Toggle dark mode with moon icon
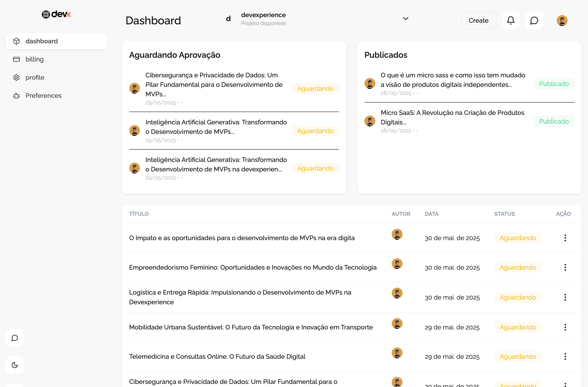The width and height of the screenshot is (588, 387). point(15,365)
